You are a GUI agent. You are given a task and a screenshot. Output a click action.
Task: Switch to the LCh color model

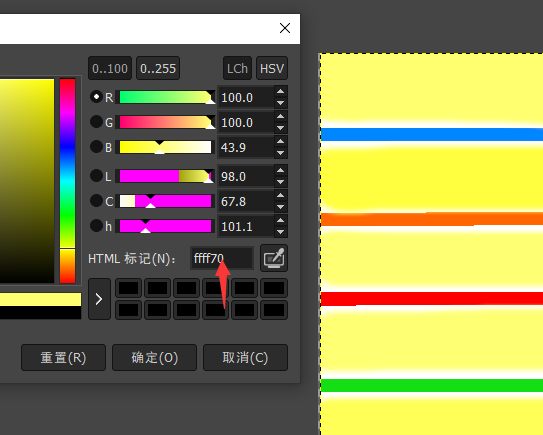point(237,68)
